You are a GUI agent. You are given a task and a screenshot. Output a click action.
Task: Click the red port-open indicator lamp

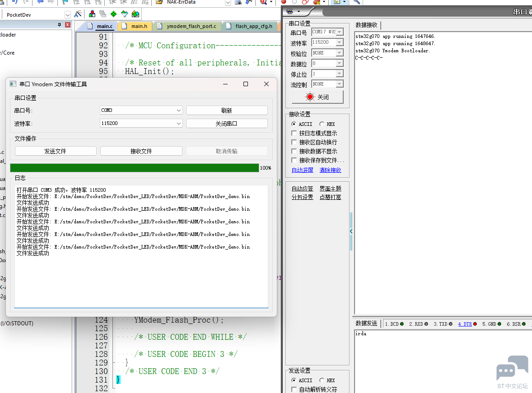coord(310,97)
